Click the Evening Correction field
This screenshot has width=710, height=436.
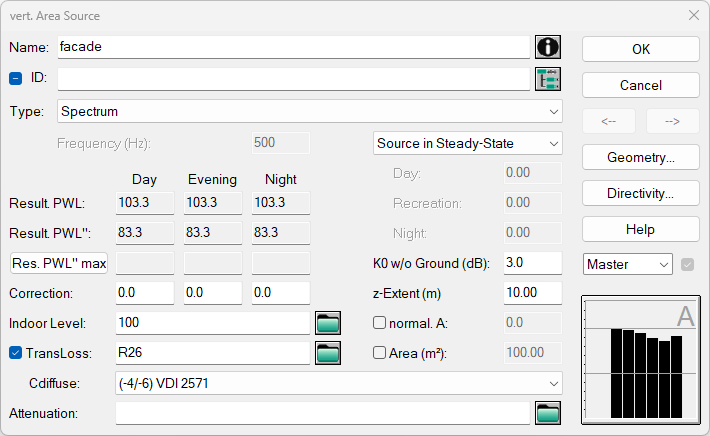click(213, 293)
